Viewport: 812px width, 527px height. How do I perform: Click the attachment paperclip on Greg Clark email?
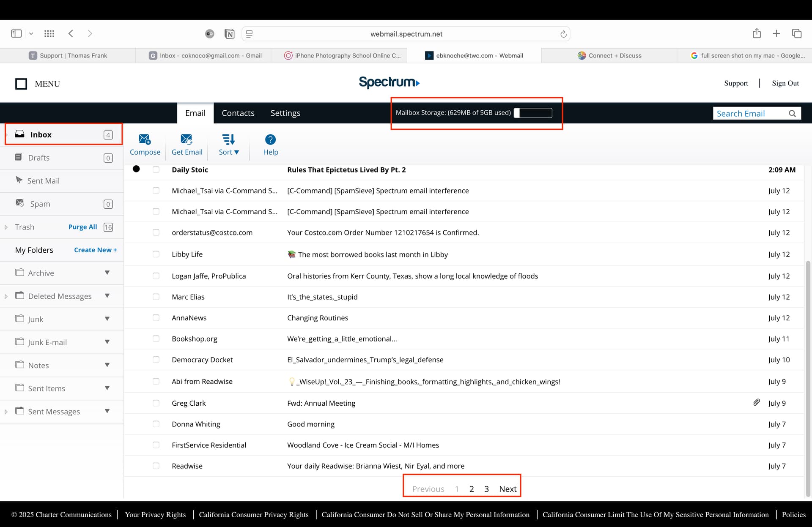(x=757, y=402)
